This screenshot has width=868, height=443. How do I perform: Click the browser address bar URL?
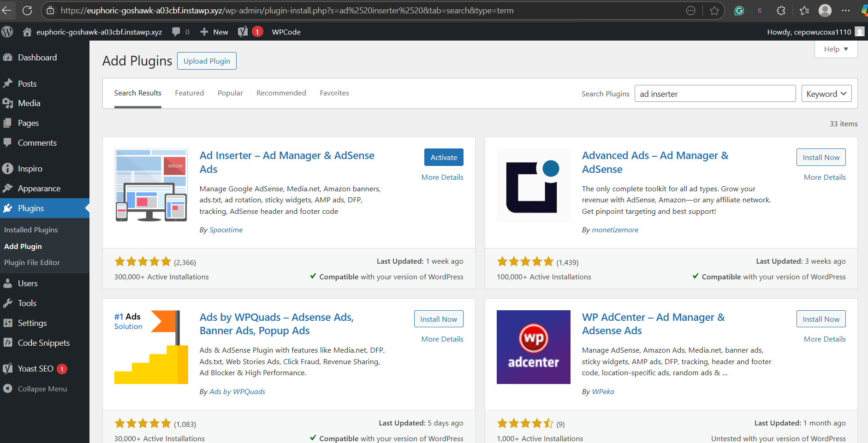pos(287,11)
